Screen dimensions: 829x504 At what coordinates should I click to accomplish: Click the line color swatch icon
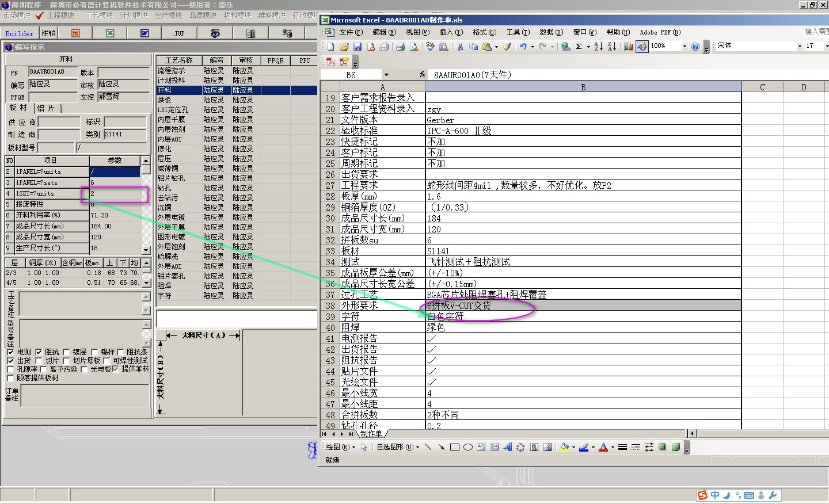(x=584, y=447)
